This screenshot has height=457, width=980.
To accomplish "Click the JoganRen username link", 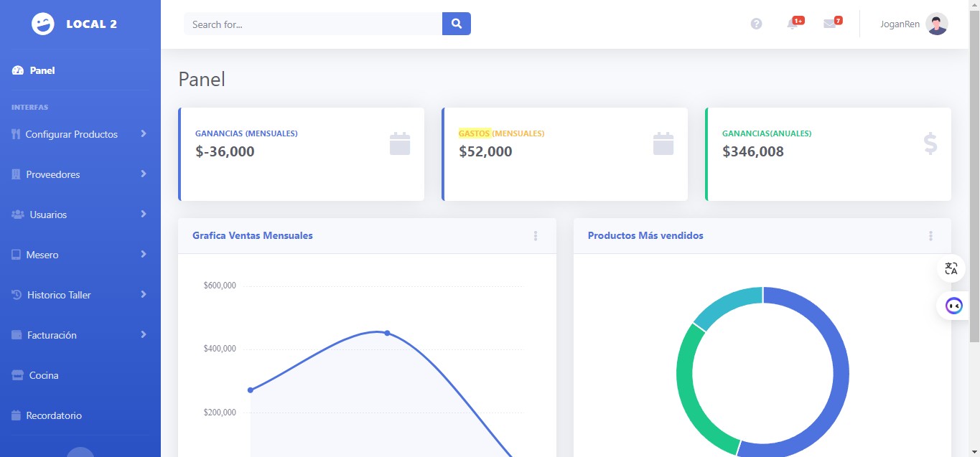I will pyautogui.click(x=900, y=24).
